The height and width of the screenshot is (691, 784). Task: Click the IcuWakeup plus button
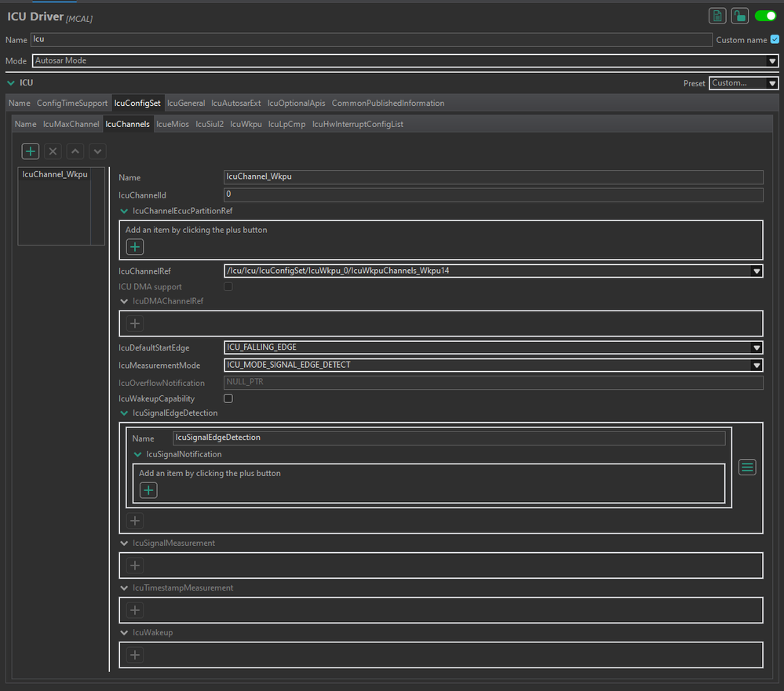(x=135, y=655)
